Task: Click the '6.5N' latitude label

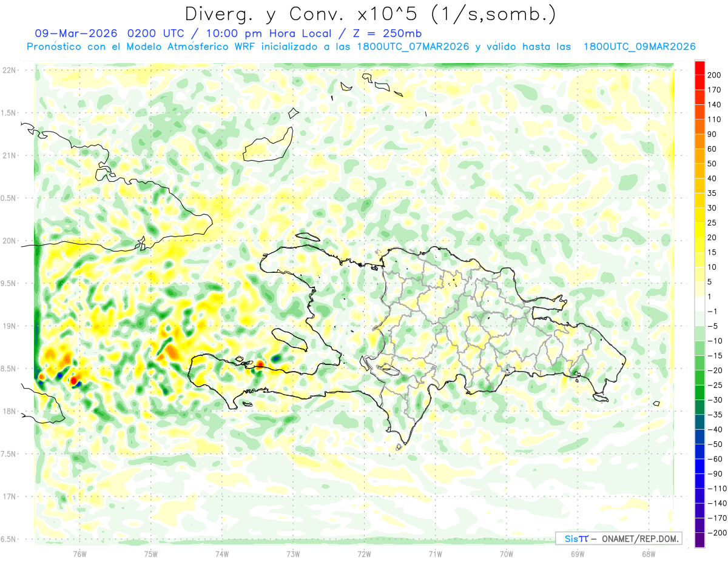Action: point(8,539)
